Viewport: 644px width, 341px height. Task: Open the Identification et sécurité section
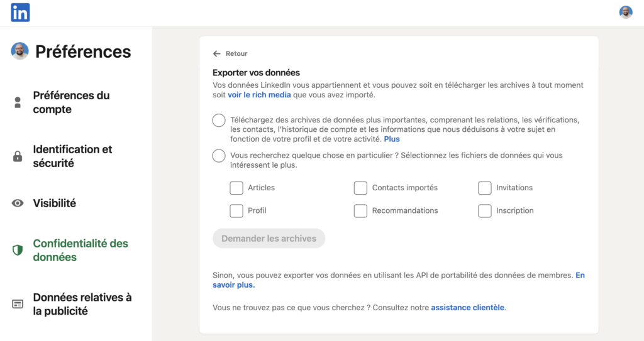tap(72, 156)
